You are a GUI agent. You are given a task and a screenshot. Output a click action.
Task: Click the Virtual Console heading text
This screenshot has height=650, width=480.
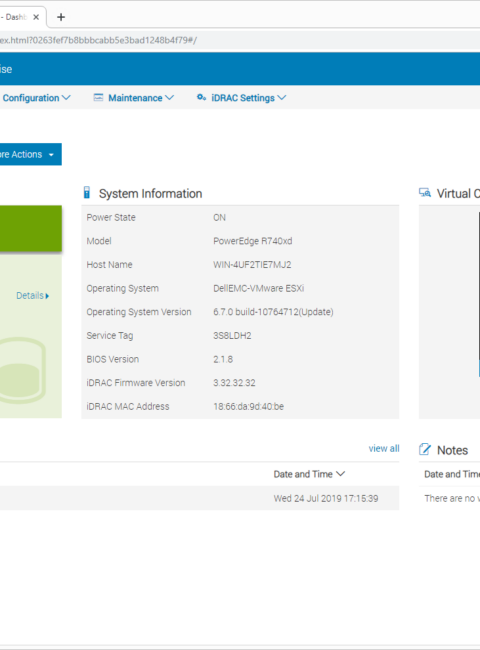[458, 194]
